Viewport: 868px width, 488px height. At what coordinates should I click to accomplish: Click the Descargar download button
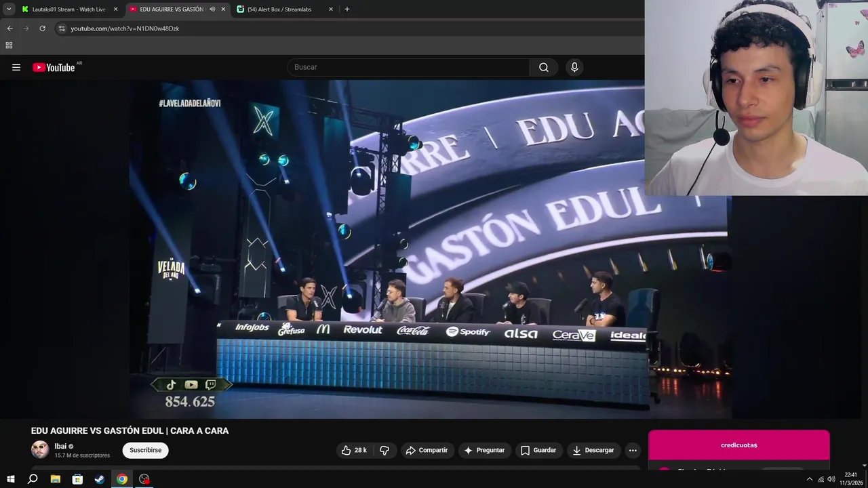[593, 450]
